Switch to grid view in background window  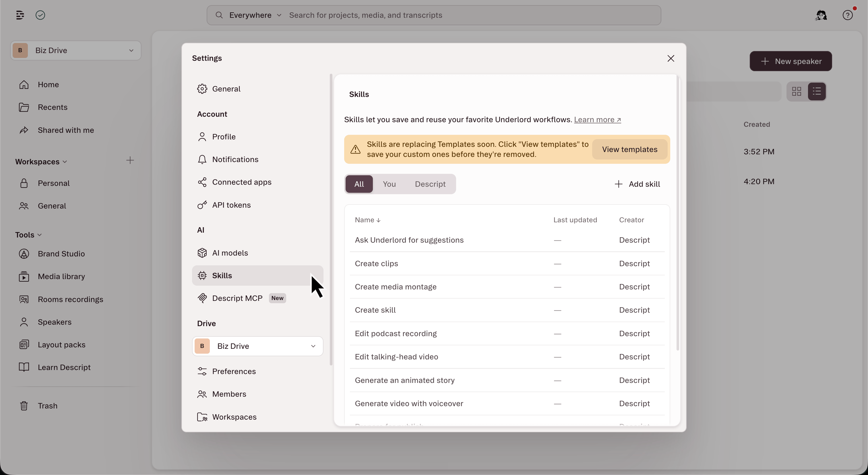pyautogui.click(x=797, y=91)
